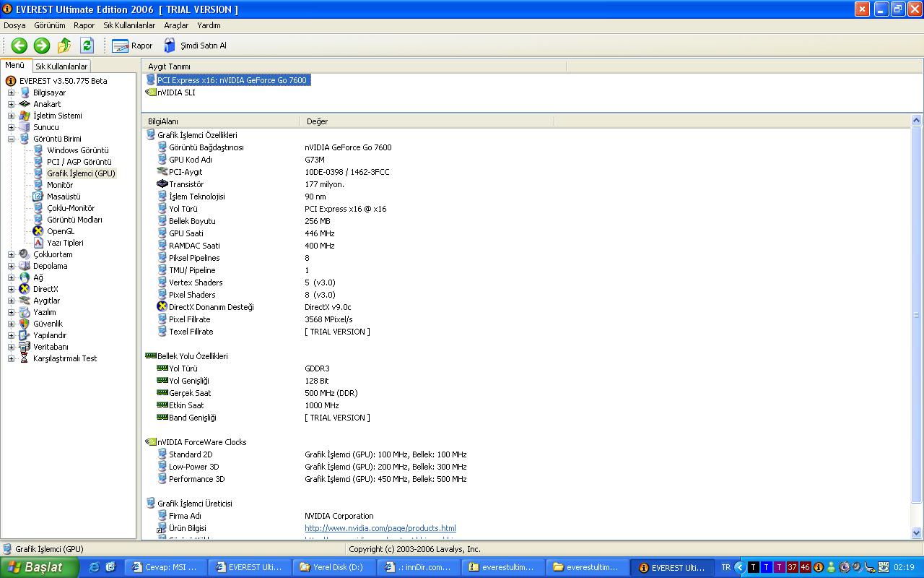
Task: Select Monitör in the tree
Action: (60, 185)
